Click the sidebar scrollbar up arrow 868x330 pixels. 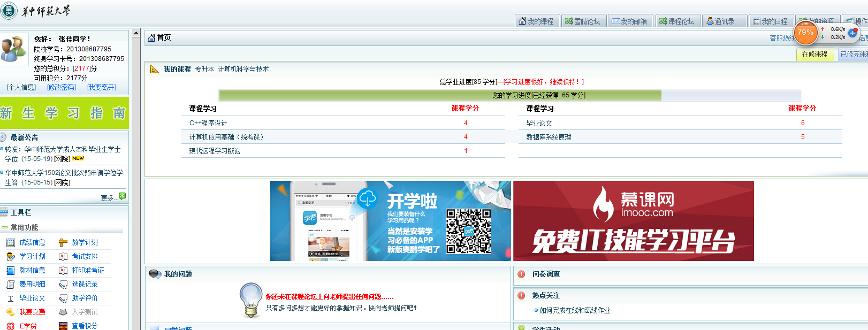136,33
